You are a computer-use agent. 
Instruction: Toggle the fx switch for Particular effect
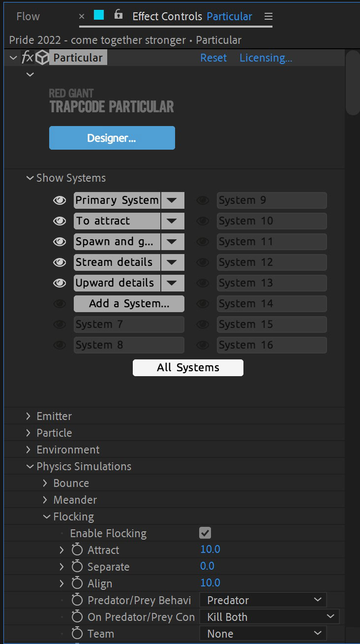tap(27, 58)
